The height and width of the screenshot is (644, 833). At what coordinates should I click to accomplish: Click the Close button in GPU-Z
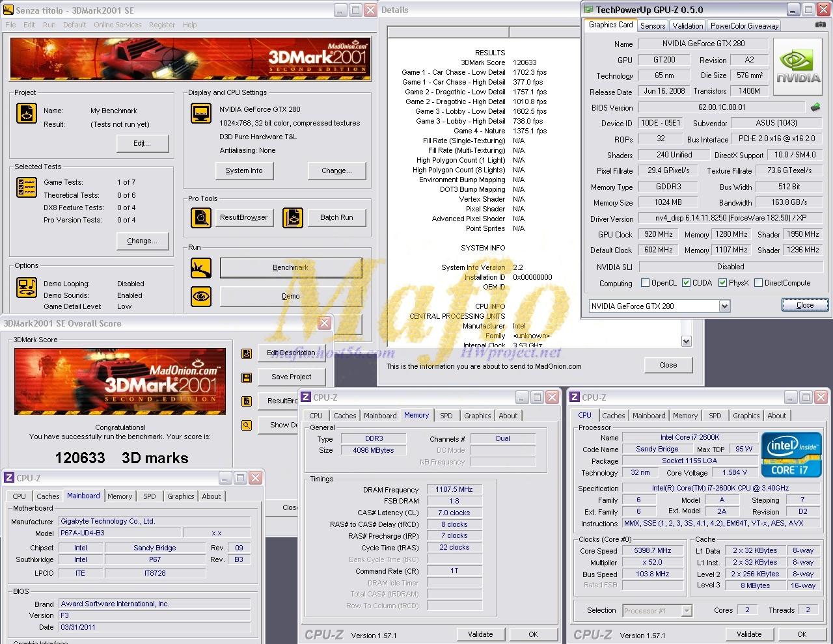click(x=805, y=306)
